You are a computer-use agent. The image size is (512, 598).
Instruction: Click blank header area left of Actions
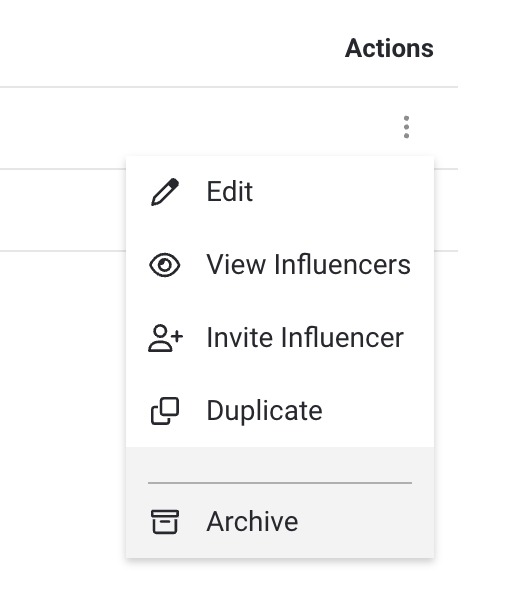(x=172, y=48)
